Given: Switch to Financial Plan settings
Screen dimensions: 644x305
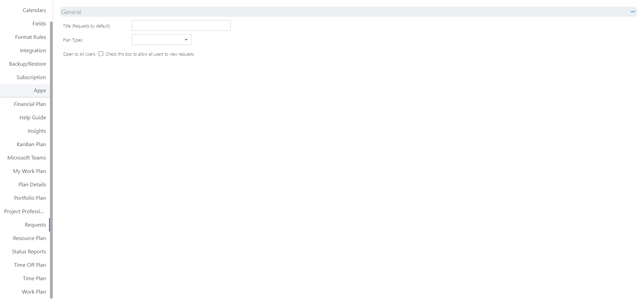Looking at the screenshot, I should pyautogui.click(x=30, y=104).
